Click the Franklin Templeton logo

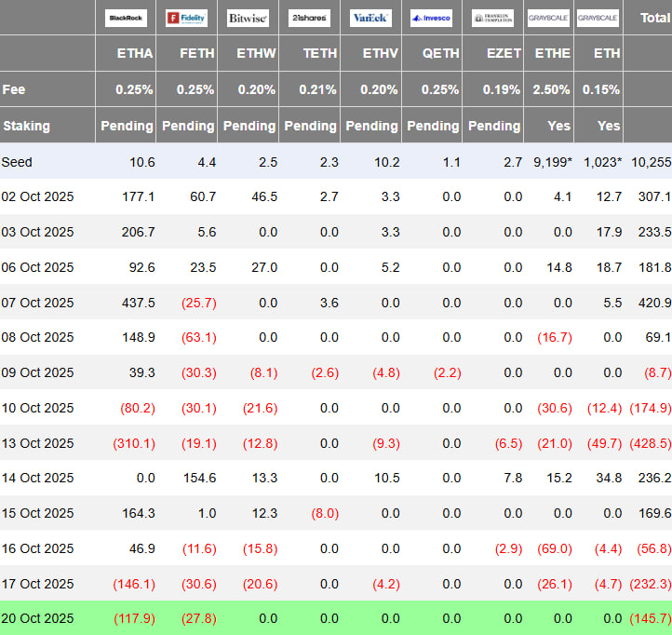[492, 18]
